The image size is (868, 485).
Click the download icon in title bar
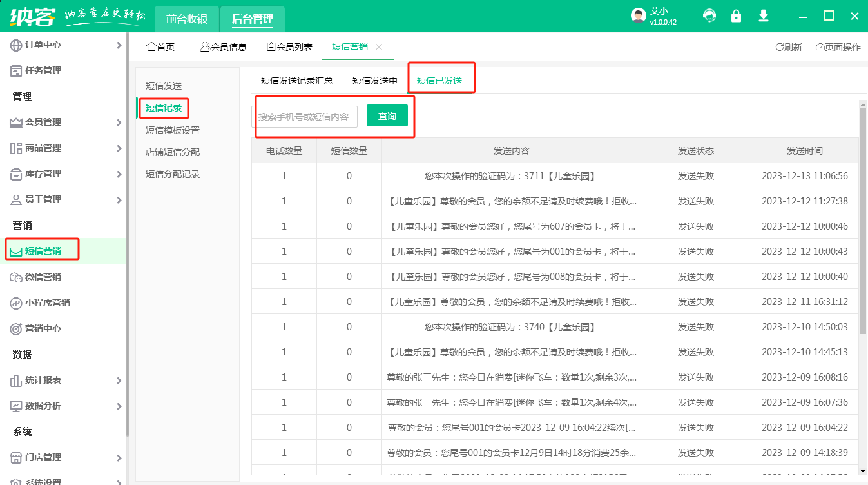(764, 16)
